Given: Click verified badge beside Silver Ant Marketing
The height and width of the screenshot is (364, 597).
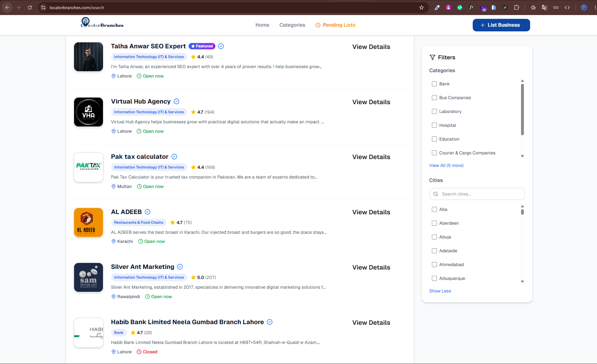Looking at the screenshot, I should click(180, 267).
